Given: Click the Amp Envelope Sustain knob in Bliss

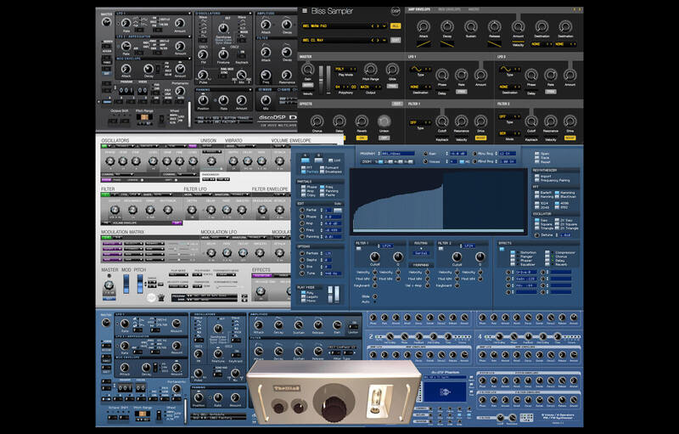Looking at the screenshot, I should (x=471, y=26).
